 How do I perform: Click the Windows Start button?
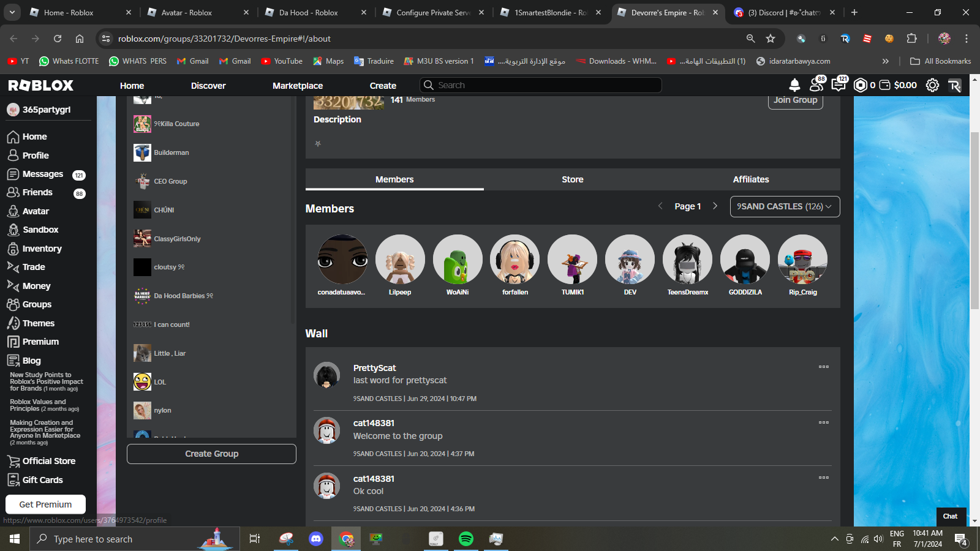pyautogui.click(x=15, y=539)
